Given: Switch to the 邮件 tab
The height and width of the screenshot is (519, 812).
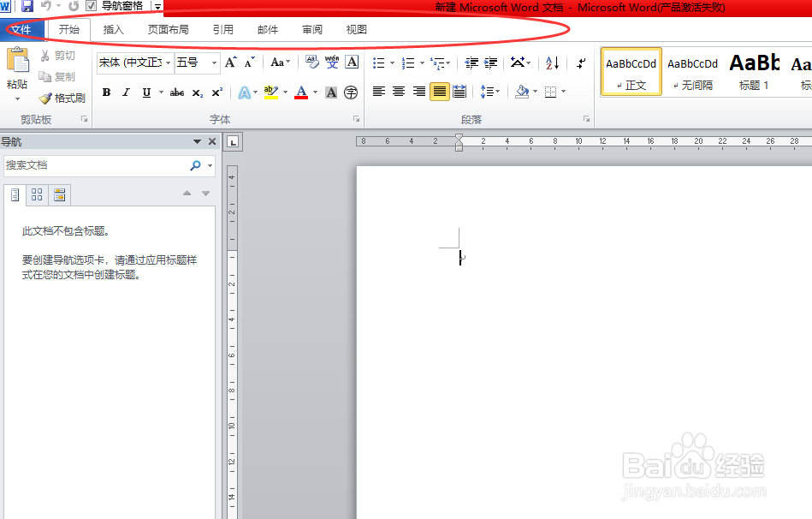Looking at the screenshot, I should pyautogui.click(x=268, y=30).
